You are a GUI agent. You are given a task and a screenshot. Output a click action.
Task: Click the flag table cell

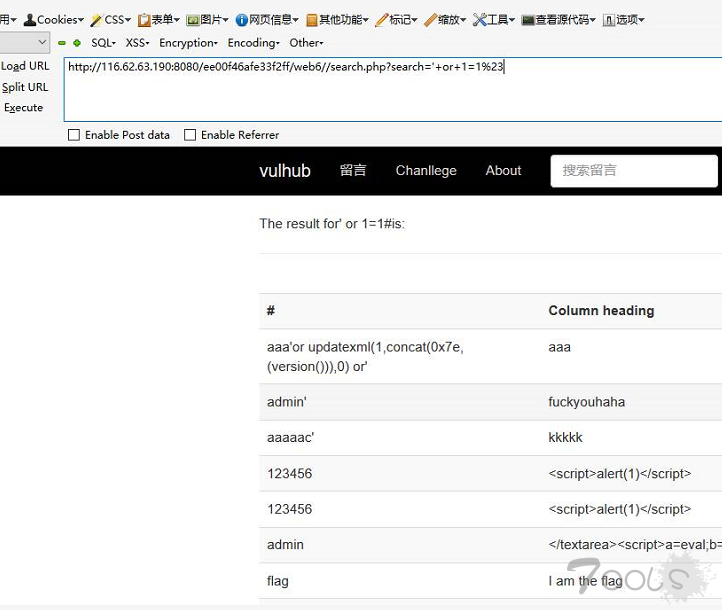[x=278, y=581]
